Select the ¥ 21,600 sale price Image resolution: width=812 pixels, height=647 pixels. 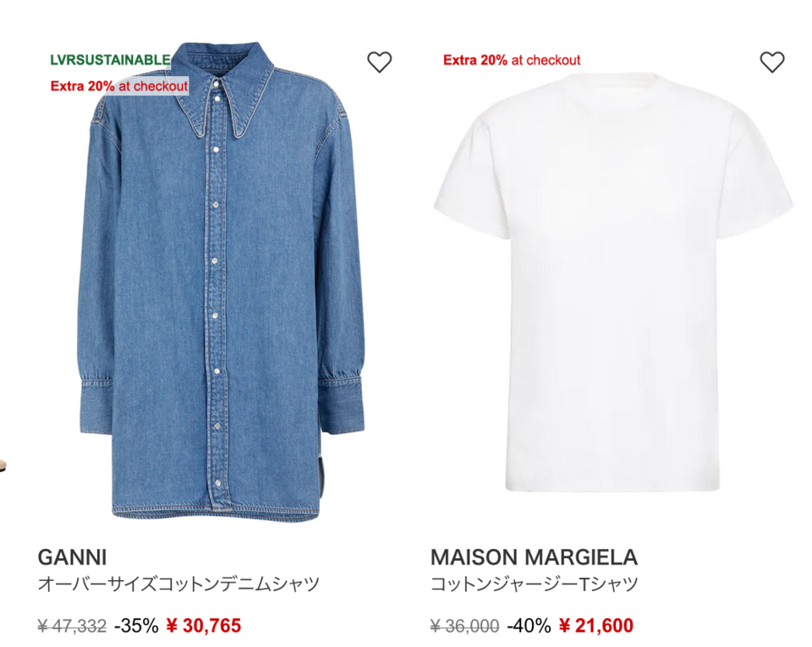click(596, 625)
